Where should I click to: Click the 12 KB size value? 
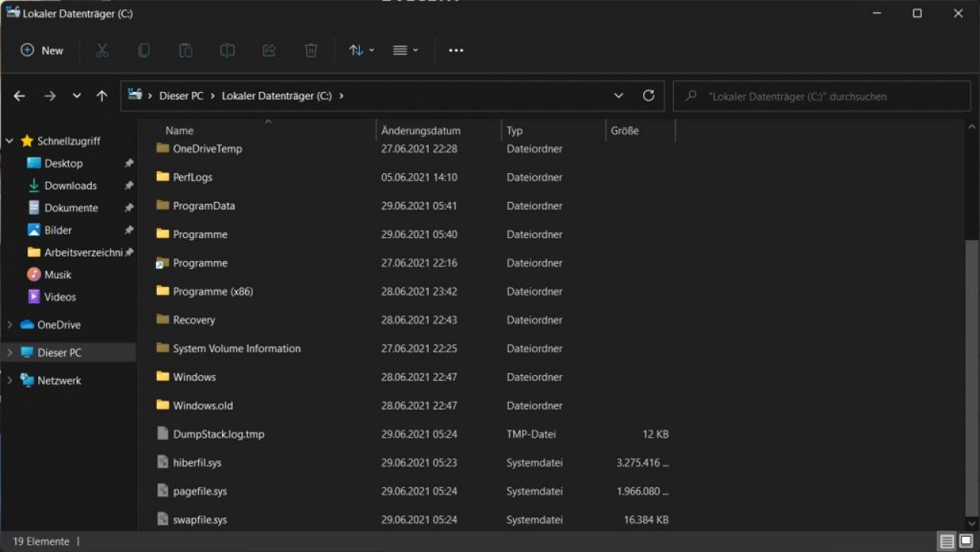tap(655, 434)
